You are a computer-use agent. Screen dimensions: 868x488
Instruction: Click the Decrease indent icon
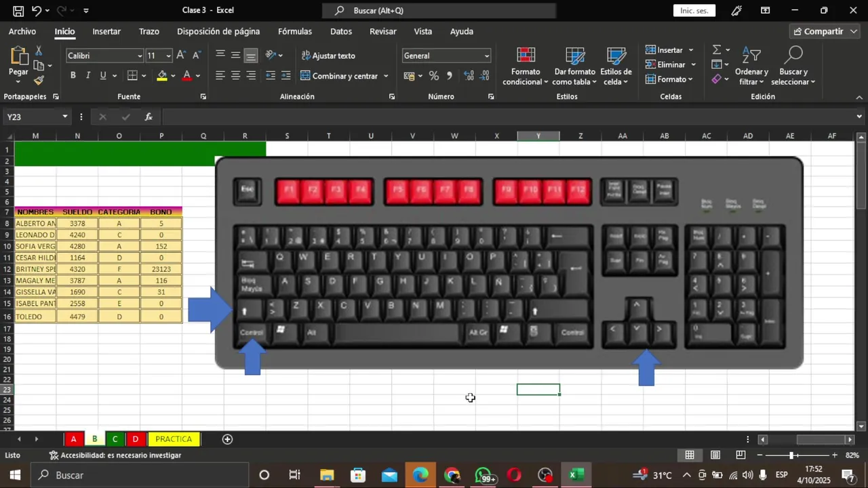click(x=271, y=76)
